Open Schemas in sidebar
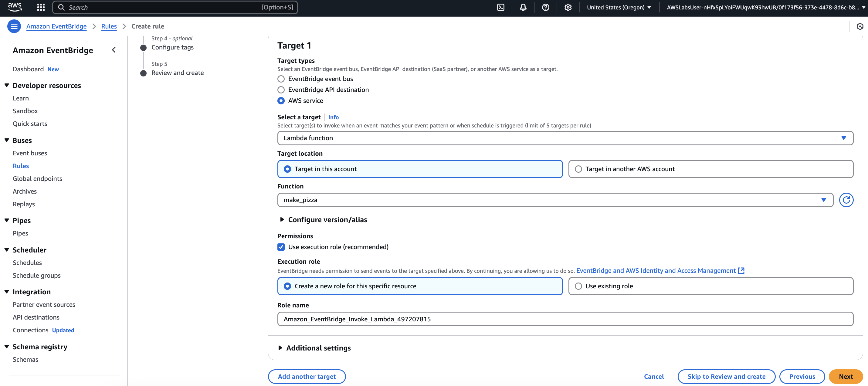The height and width of the screenshot is (386, 868). pyautogui.click(x=25, y=359)
